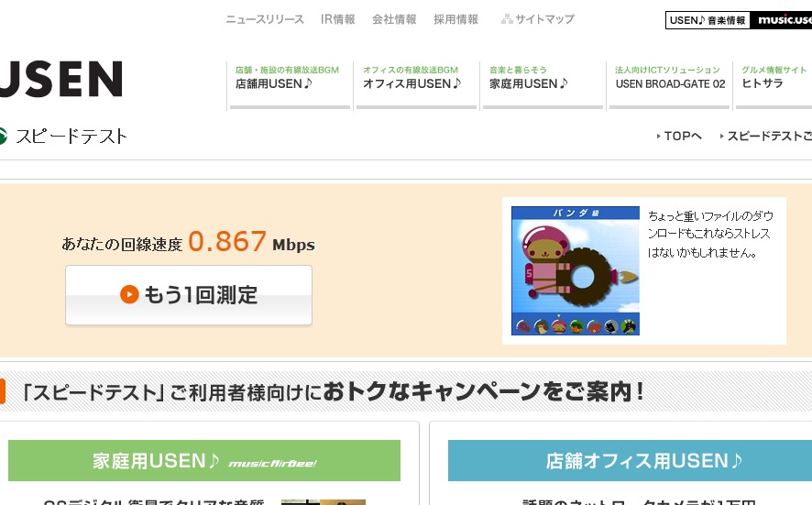
Task: Click the Mbps unit text
Action: [x=293, y=245]
